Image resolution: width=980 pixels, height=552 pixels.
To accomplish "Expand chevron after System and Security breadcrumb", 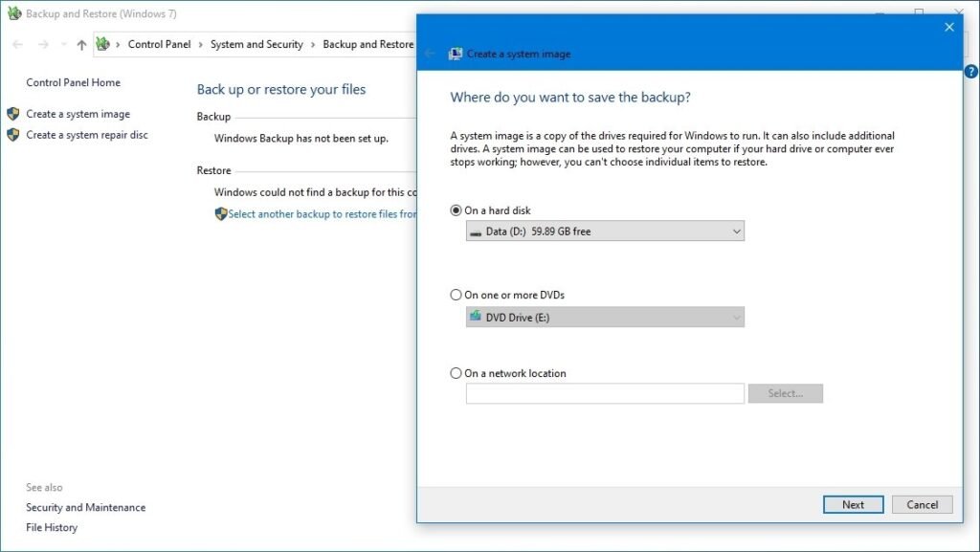I will coord(313,44).
